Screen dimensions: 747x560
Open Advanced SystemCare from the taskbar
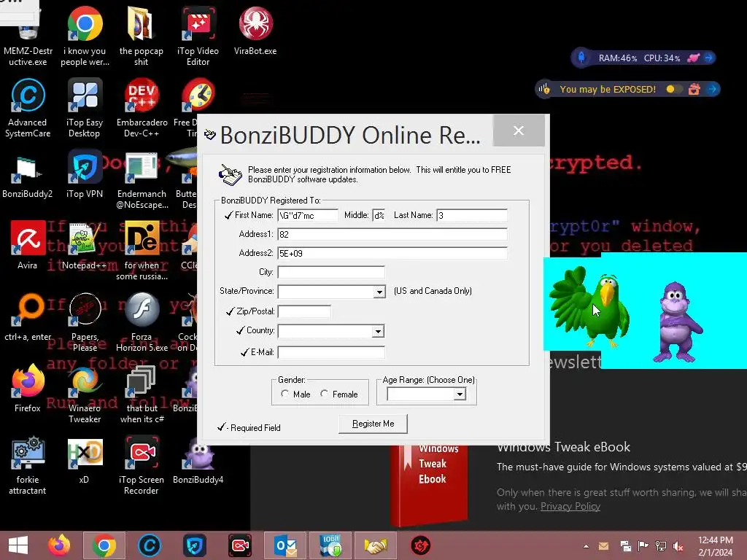pos(149,545)
